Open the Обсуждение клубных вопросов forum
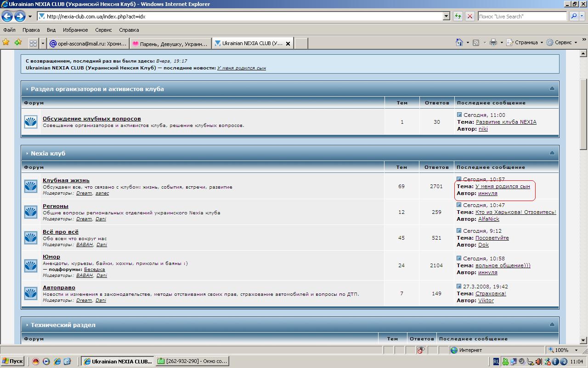Image resolution: width=588 pixels, height=368 pixels. (91, 119)
